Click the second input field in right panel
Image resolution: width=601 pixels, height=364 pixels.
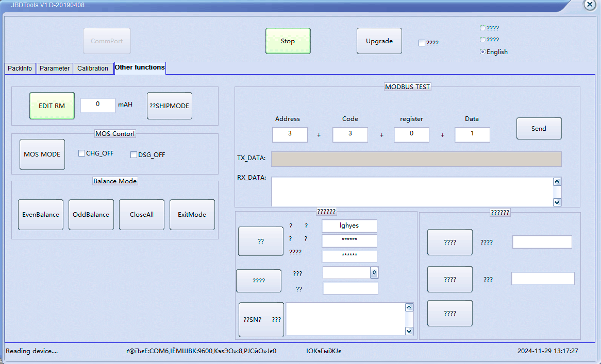tap(543, 279)
